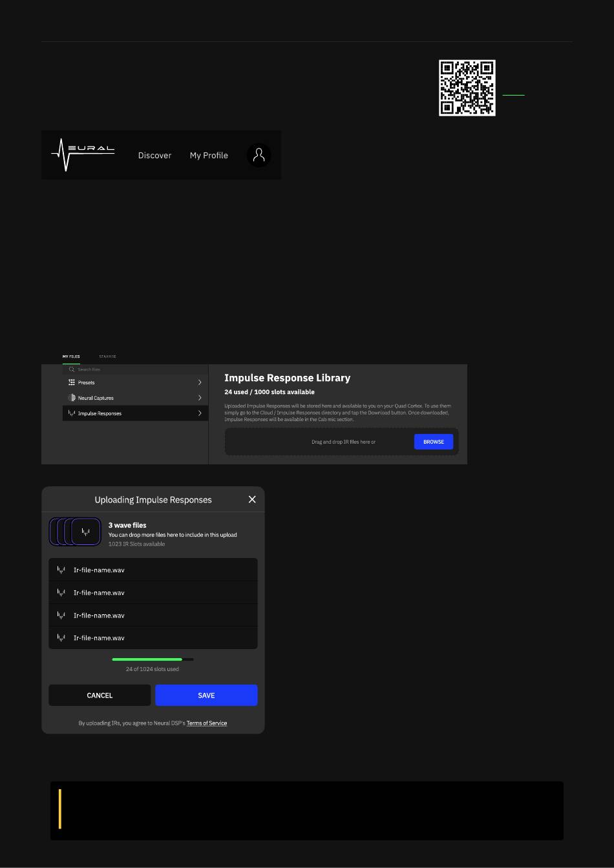This screenshot has width=614, height=868.
Task: Click the stacked wave files icon
Action: tap(75, 532)
